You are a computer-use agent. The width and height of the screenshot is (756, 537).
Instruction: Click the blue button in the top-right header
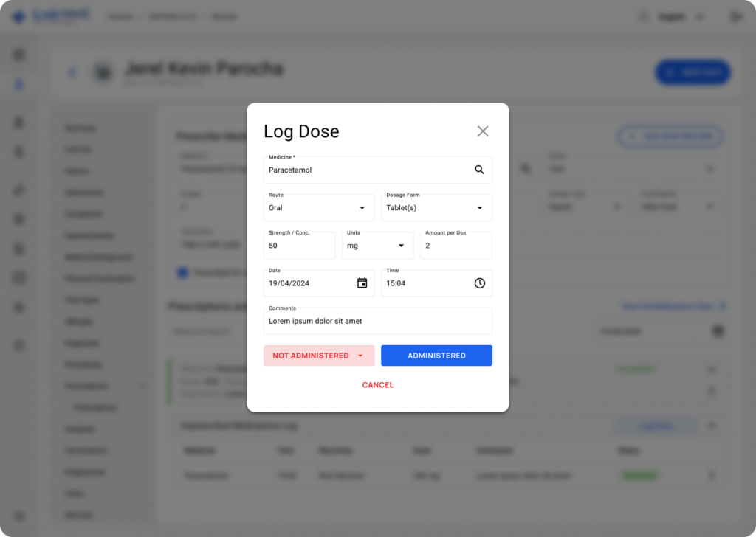click(693, 72)
